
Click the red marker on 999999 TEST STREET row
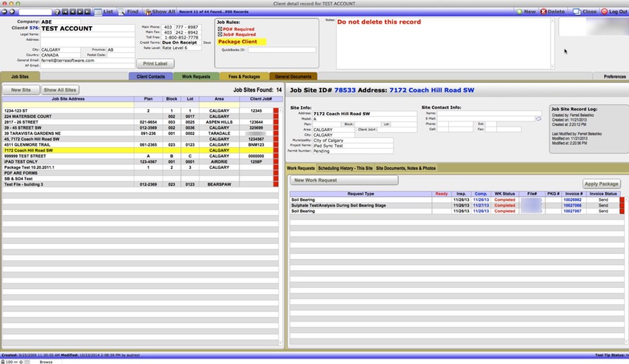[275, 156]
